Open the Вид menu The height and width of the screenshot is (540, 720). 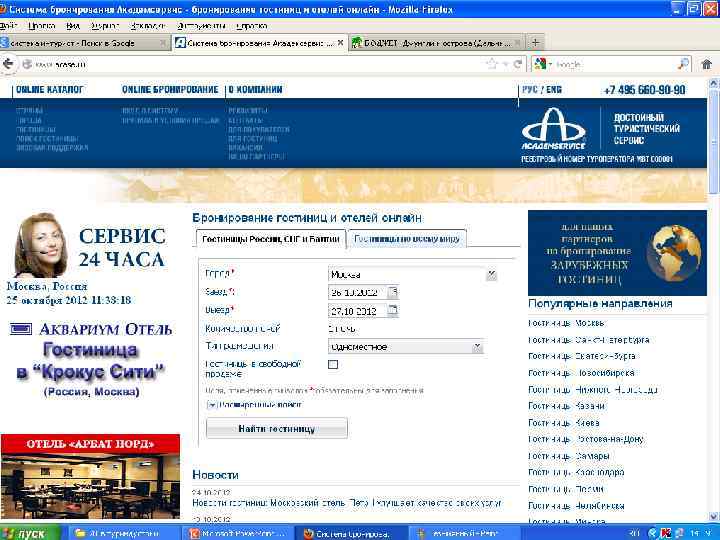(73, 26)
